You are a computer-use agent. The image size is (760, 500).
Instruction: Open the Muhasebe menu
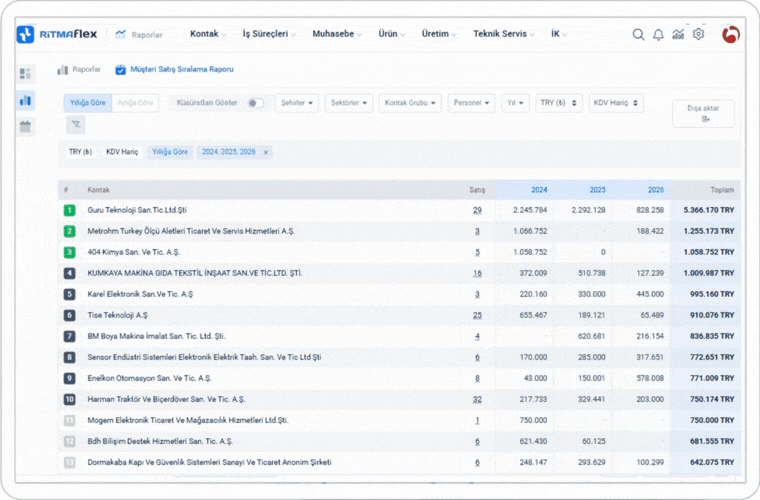coord(338,34)
